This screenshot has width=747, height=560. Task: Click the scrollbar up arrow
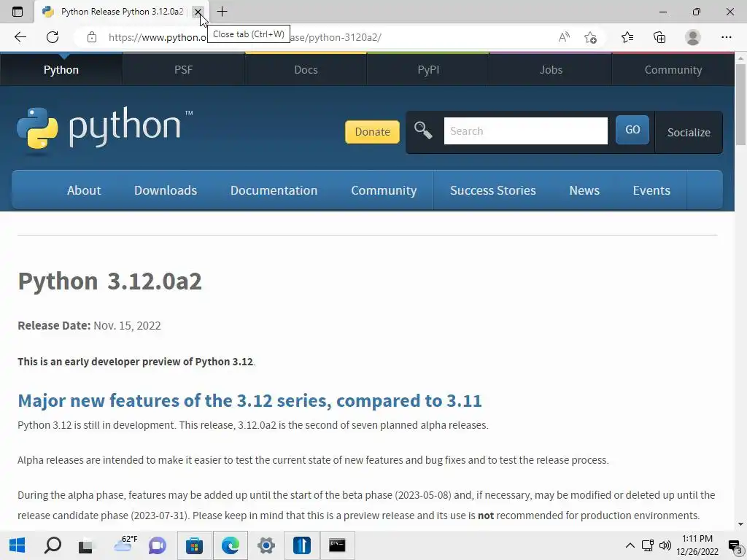[x=740, y=58]
